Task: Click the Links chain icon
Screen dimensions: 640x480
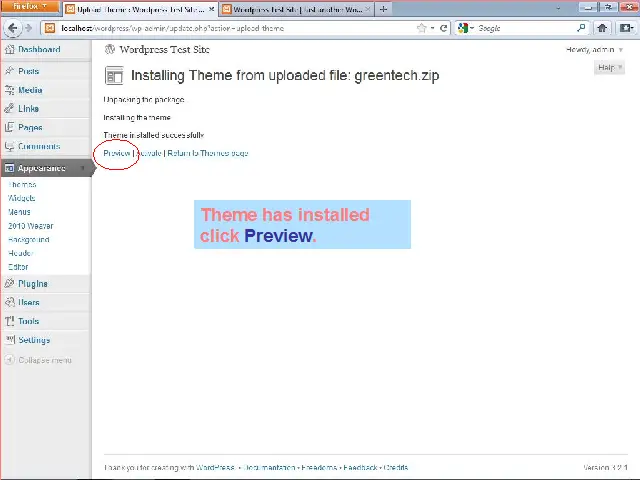Action: 9,109
